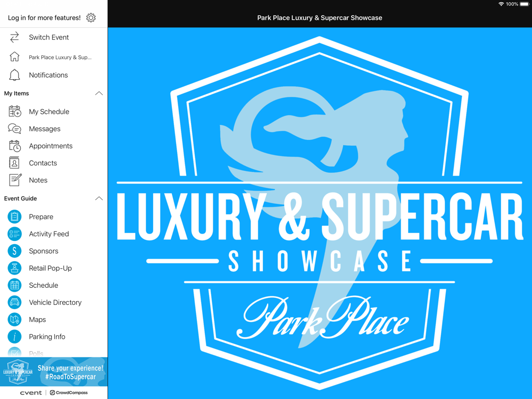The image size is (532, 399).
Task: Go to Park Place Luxury home item
Action: coord(54,57)
